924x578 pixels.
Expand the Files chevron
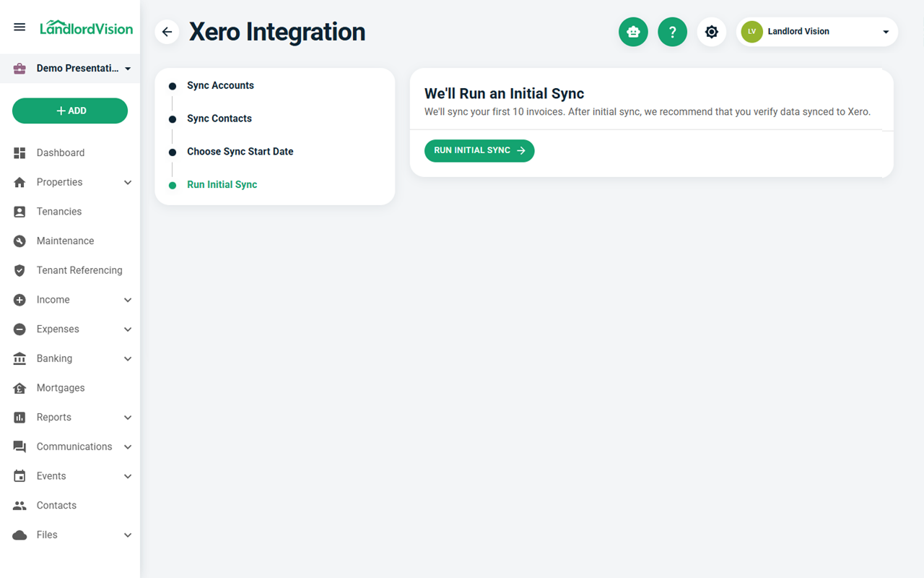128,535
